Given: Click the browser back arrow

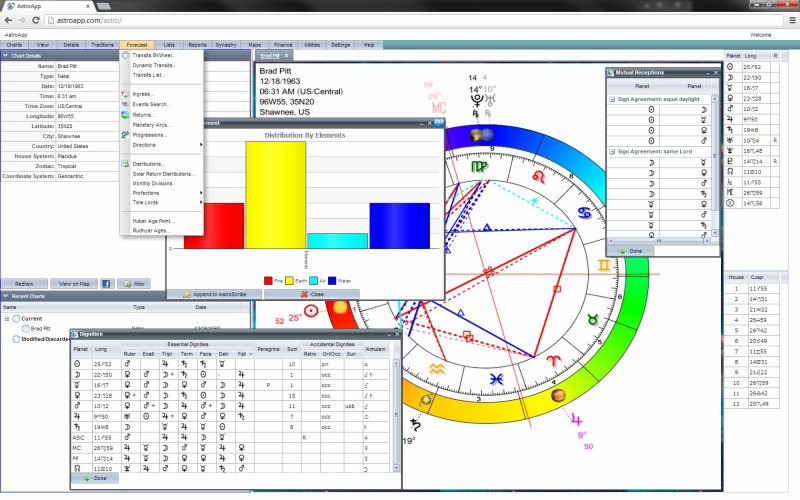Looking at the screenshot, I should tap(8, 19).
